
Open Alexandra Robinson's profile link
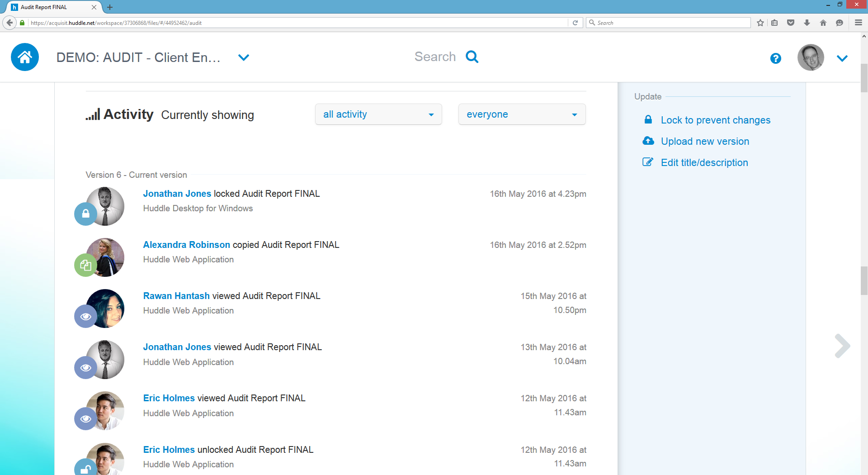tap(187, 245)
